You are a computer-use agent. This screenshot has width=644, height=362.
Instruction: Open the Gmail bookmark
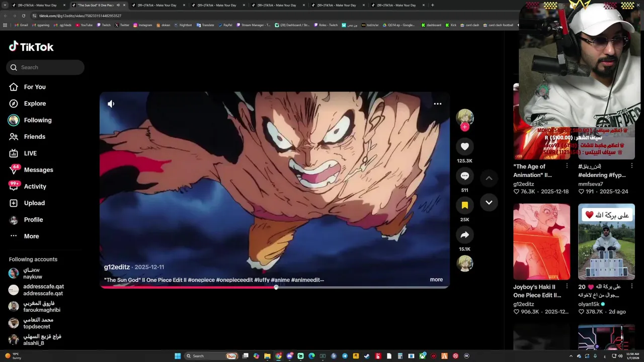click(x=21, y=25)
